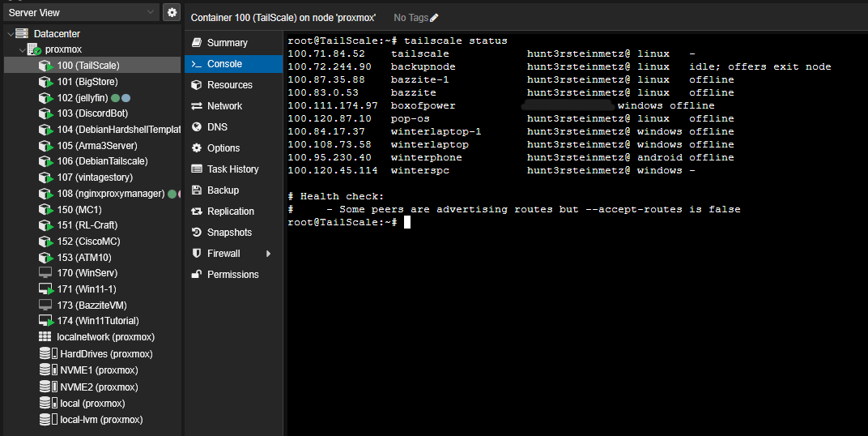Expand the Firewall submenu arrow

pyautogui.click(x=269, y=253)
